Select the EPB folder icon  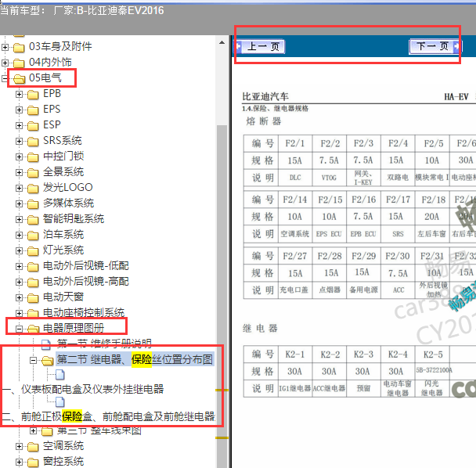(x=33, y=95)
